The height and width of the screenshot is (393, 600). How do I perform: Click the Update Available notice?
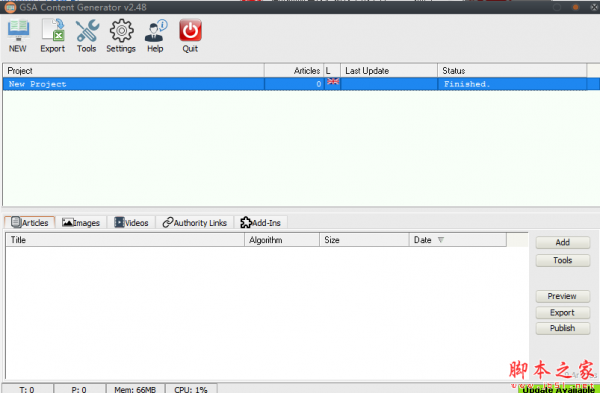(x=559, y=389)
